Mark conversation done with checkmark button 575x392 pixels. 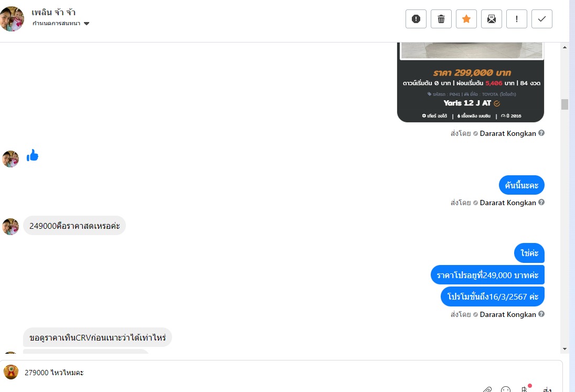tap(542, 19)
